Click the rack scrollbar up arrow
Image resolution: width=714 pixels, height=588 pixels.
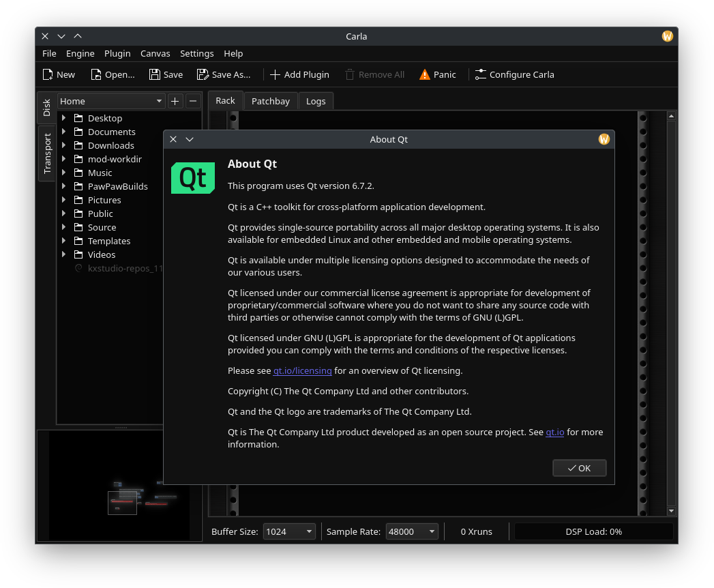pyautogui.click(x=671, y=116)
